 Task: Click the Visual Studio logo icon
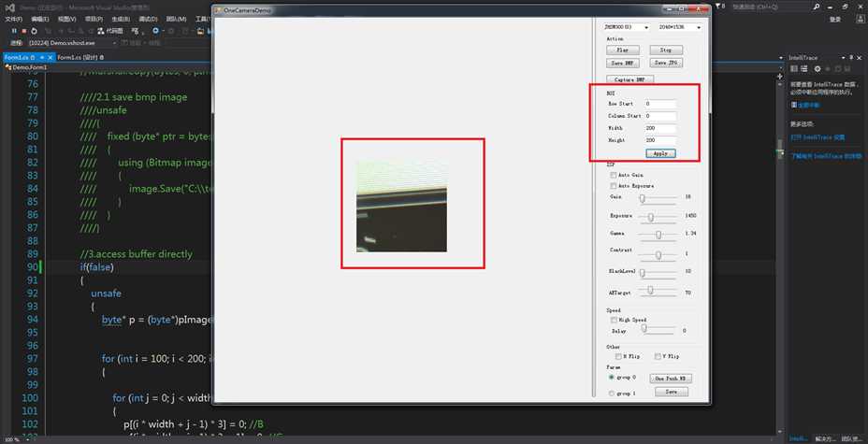point(9,7)
